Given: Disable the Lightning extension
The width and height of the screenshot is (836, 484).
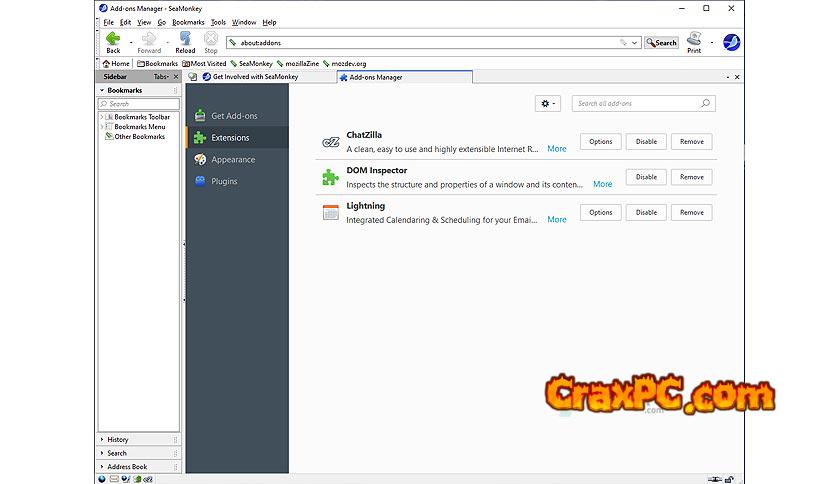Looking at the screenshot, I should 646,212.
